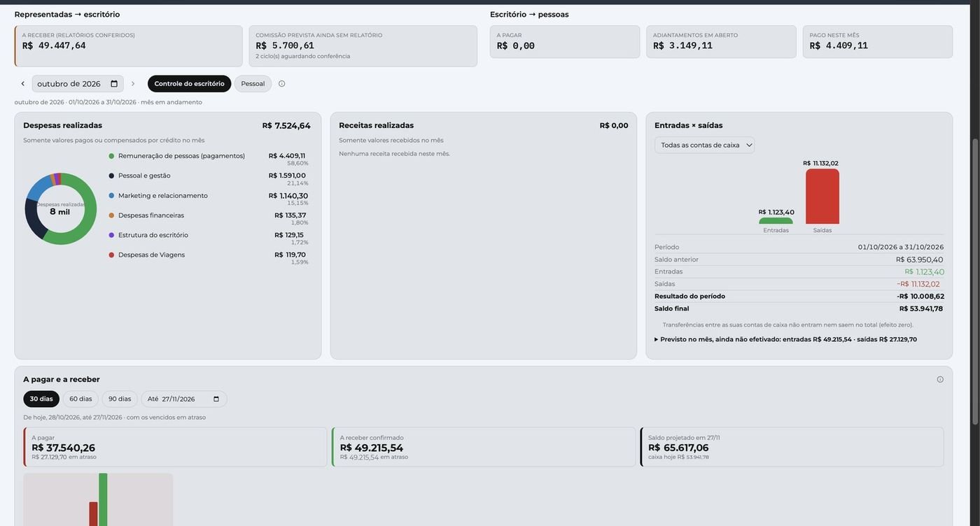Click red legend dot for Despesas de Viagens
This screenshot has width=980, height=526.
point(111,255)
